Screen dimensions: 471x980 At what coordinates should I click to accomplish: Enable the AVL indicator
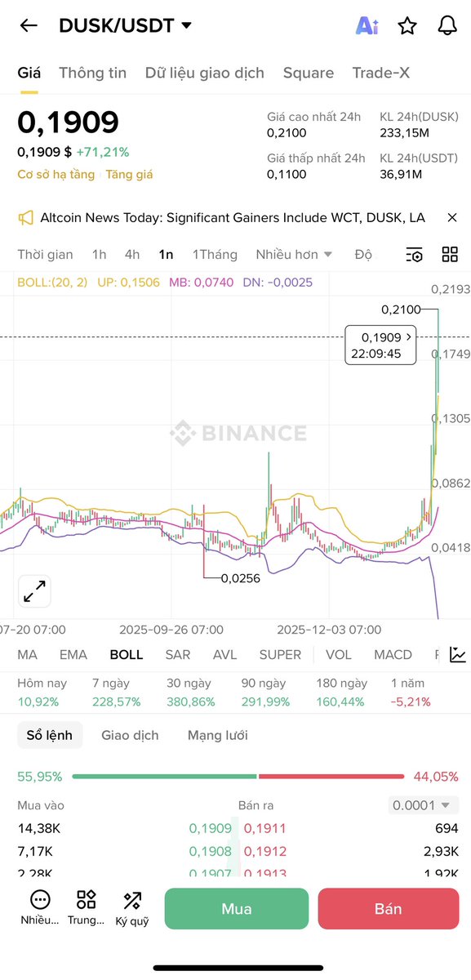225,654
